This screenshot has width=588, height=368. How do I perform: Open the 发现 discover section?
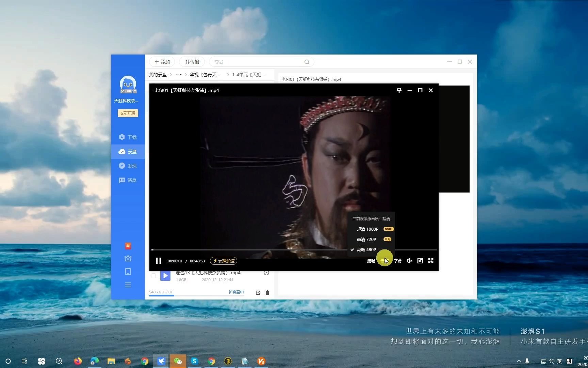click(128, 166)
